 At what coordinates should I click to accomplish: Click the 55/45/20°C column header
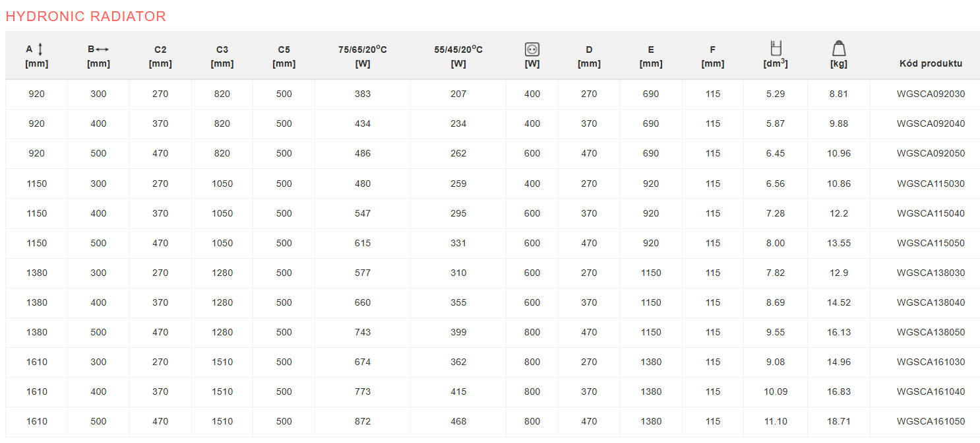[458, 56]
